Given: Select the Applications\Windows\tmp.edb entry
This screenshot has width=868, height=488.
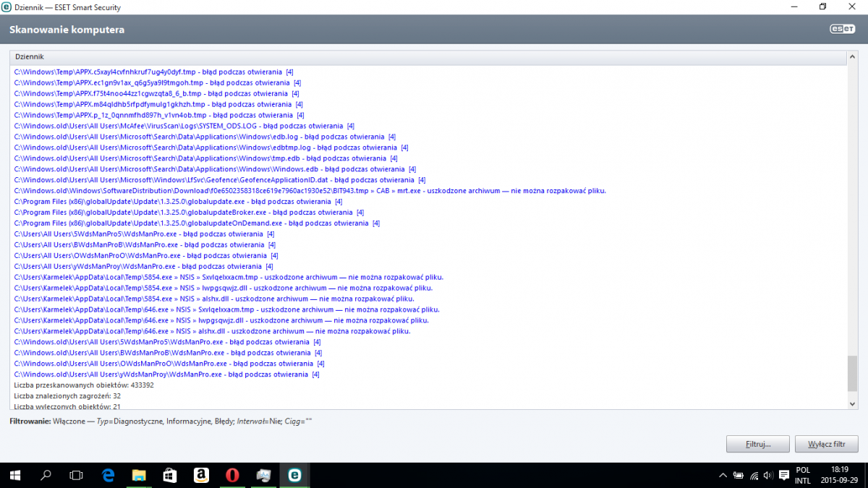Looking at the screenshot, I should pos(205,158).
